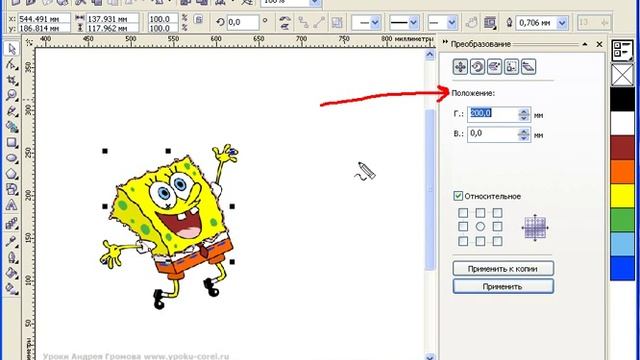Select the Shape tool
The width and height of the screenshot is (640, 360).
(11, 64)
